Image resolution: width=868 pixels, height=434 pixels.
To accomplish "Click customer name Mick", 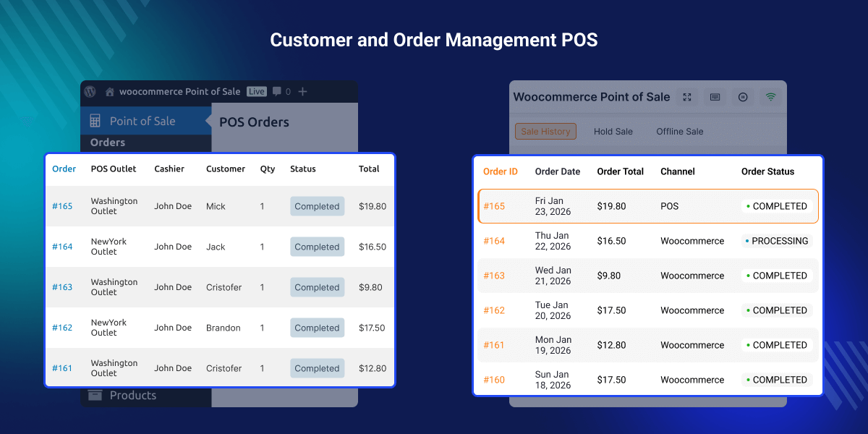I will click(216, 206).
